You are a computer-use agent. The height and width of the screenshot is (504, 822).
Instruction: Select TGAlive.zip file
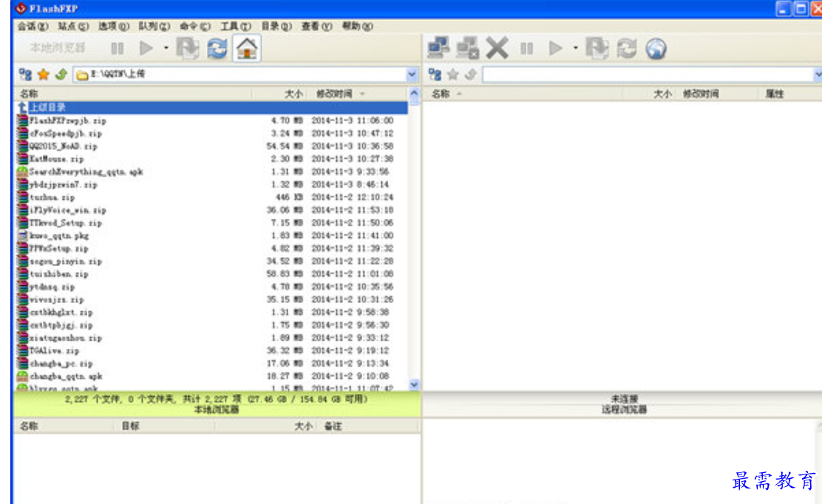[x=54, y=351]
